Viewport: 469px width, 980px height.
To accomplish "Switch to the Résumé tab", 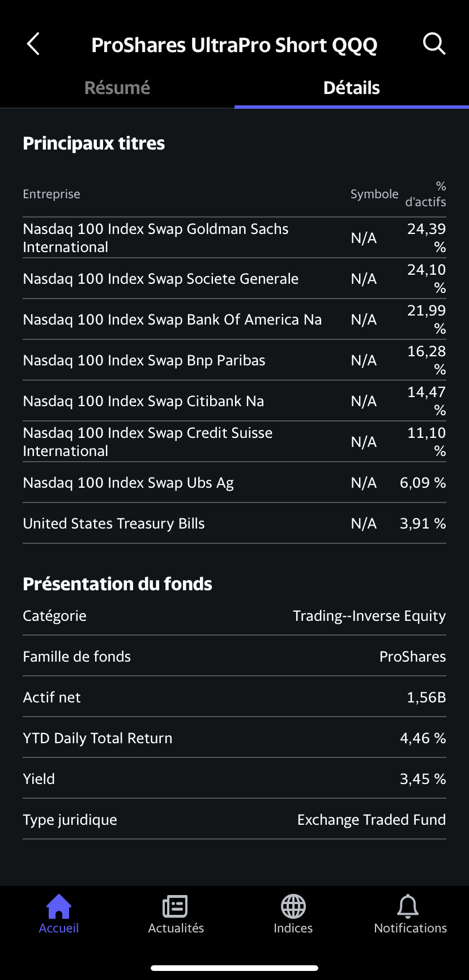I will tap(117, 88).
